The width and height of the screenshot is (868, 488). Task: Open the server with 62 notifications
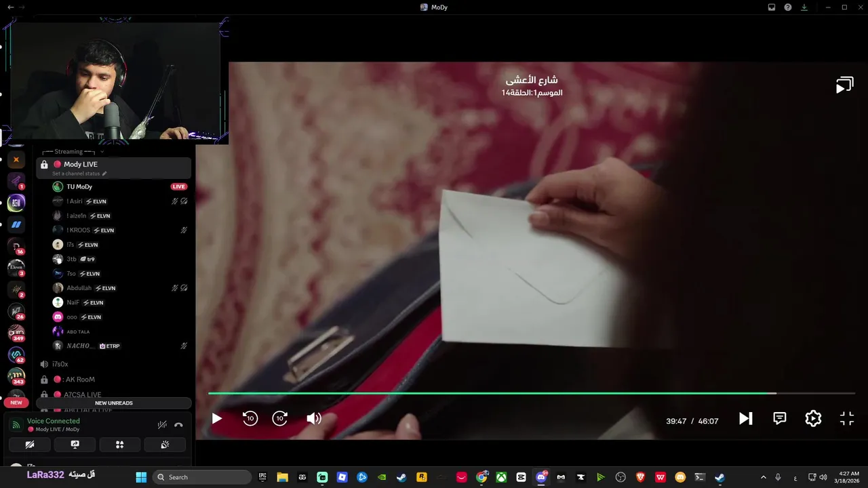16,355
